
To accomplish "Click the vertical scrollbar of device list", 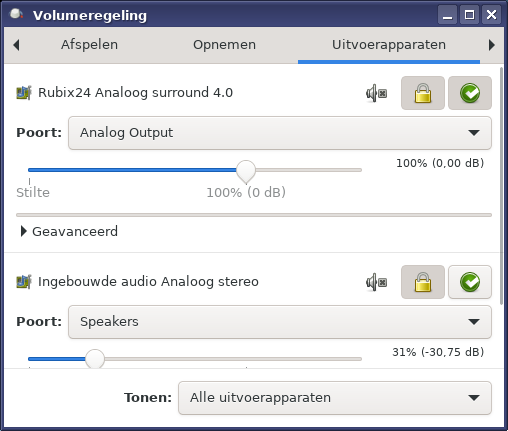I will point(501,186).
